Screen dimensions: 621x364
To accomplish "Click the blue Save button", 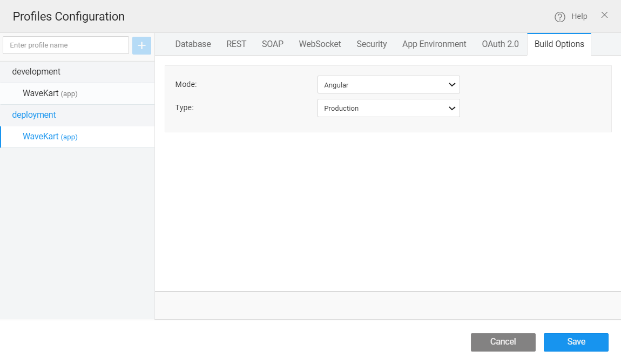I will coord(576,342).
